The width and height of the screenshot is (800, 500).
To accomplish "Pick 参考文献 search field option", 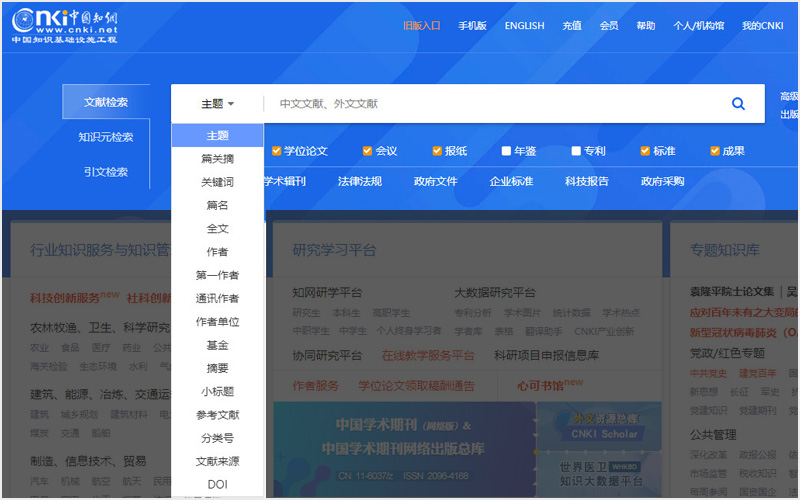I will point(217,415).
